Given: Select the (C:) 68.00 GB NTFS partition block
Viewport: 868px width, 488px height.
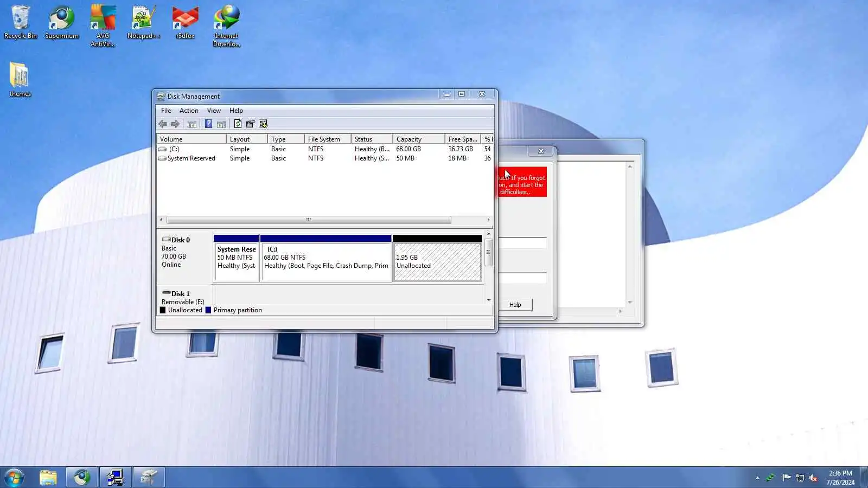Looking at the screenshot, I should click(x=326, y=258).
